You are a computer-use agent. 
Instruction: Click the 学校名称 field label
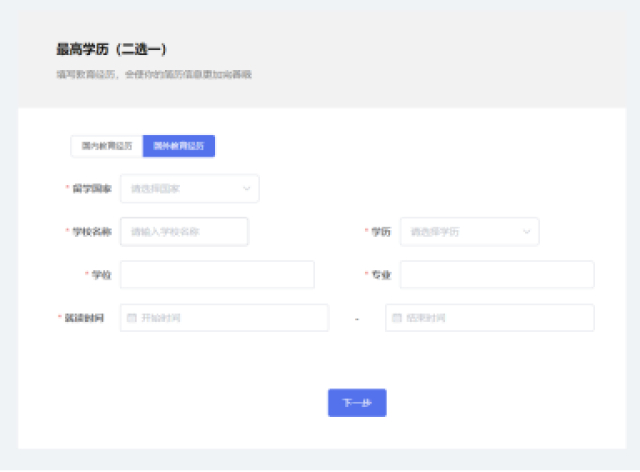pos(92,232)
